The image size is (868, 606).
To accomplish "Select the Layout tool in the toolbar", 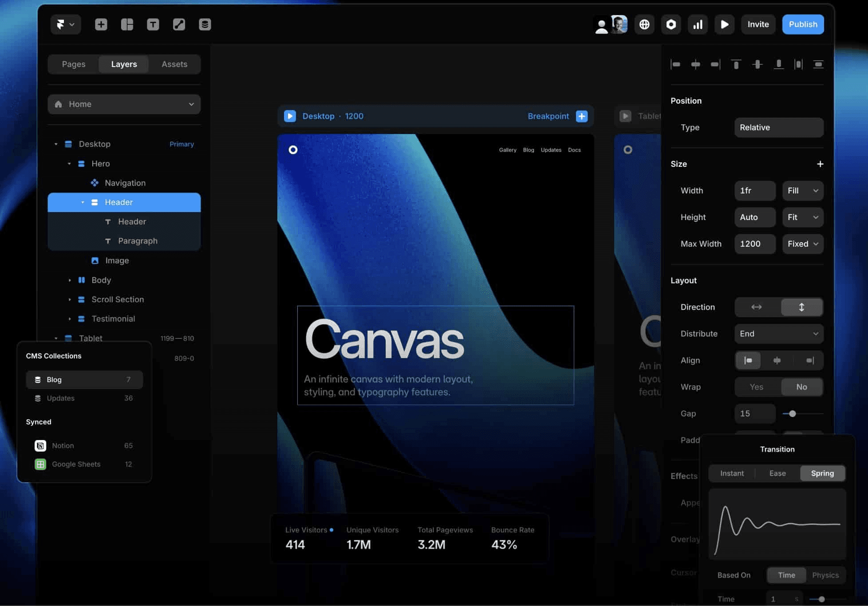I will tap(127, 24).
